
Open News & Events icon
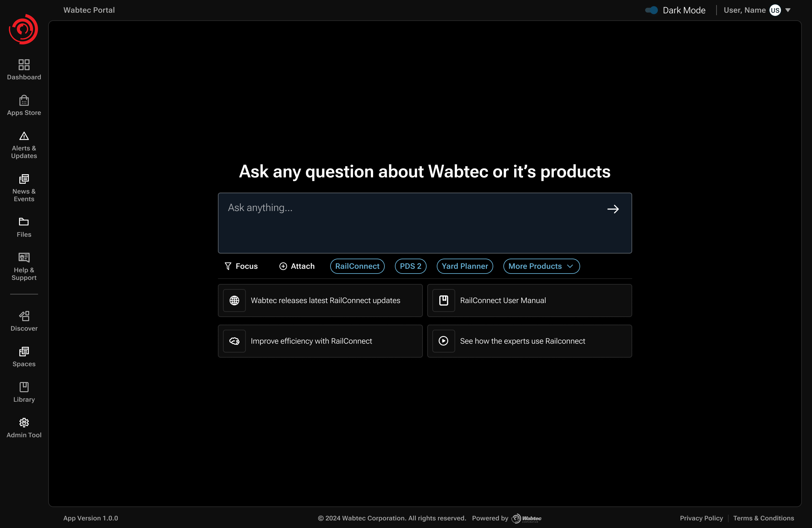click(24, 179)
